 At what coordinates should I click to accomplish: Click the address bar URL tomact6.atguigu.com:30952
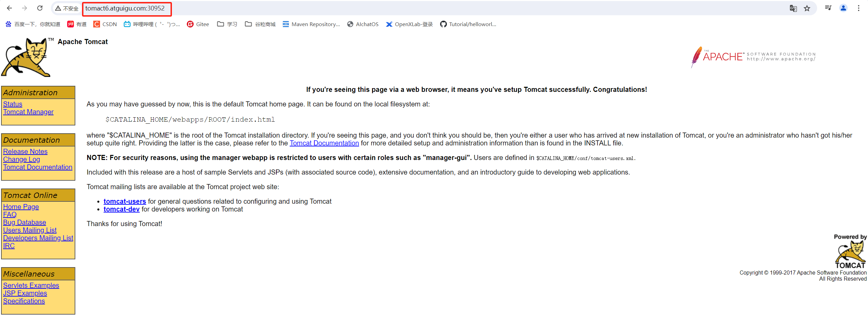125,8
